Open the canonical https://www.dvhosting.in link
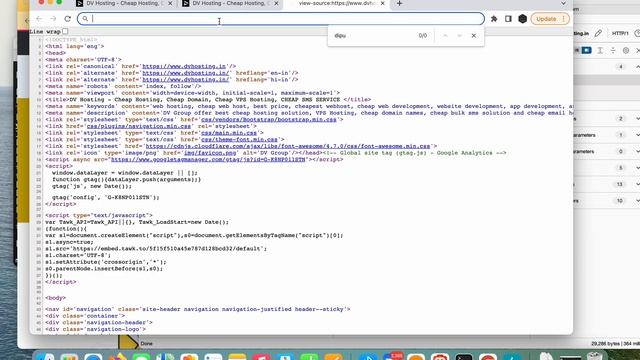Viewport: 640px width, 360px height. point(184,66)
